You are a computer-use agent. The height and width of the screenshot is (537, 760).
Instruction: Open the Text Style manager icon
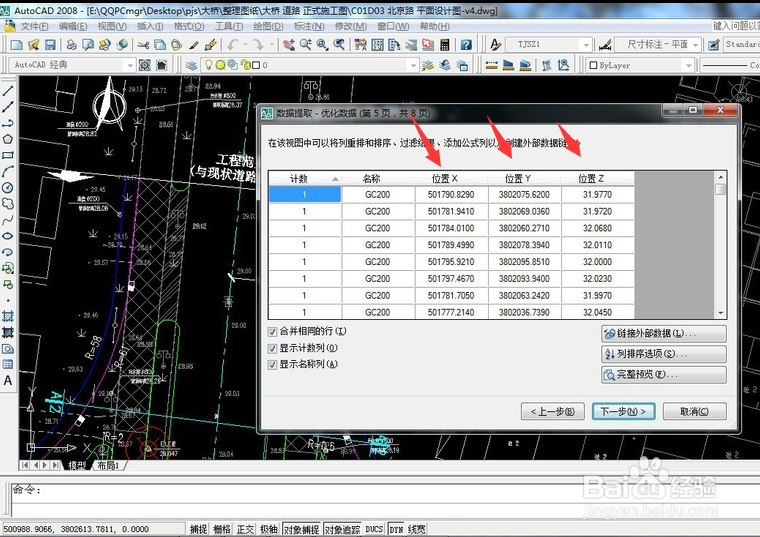(x=495, y=45)
